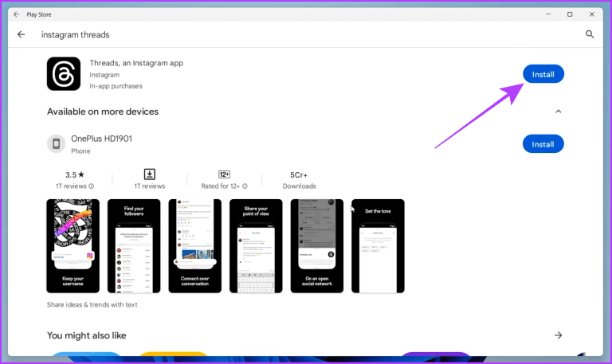The width and height of the screenshot is (612, 364).
Task: Install Threads on this device
Action: 543,74
